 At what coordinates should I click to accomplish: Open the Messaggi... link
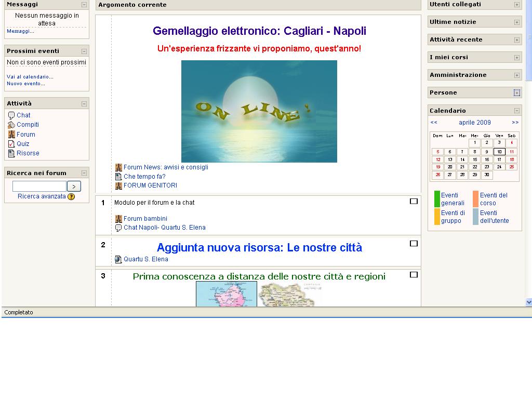[x=20, y=31]
